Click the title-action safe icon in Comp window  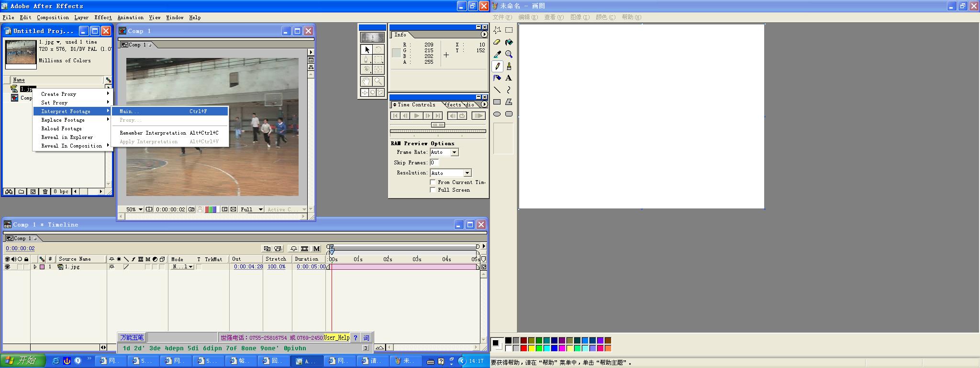(x=149, y=209)
